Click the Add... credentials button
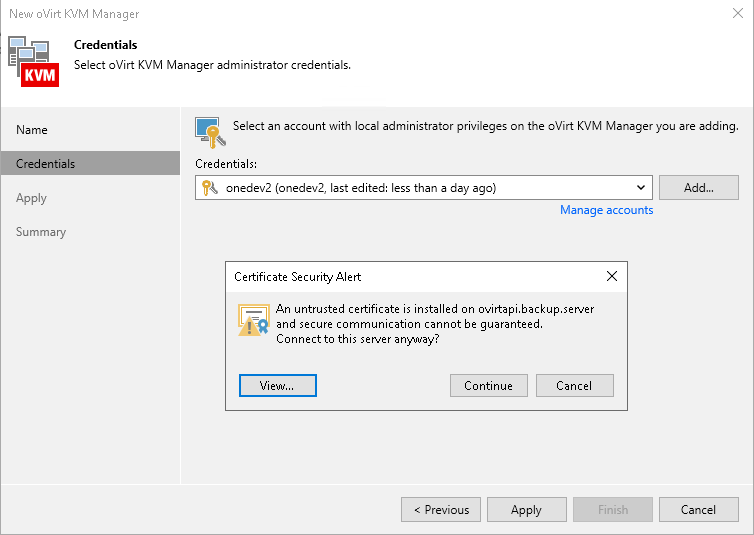This screenshot has height=535, width=754. [x=698, y=188]
